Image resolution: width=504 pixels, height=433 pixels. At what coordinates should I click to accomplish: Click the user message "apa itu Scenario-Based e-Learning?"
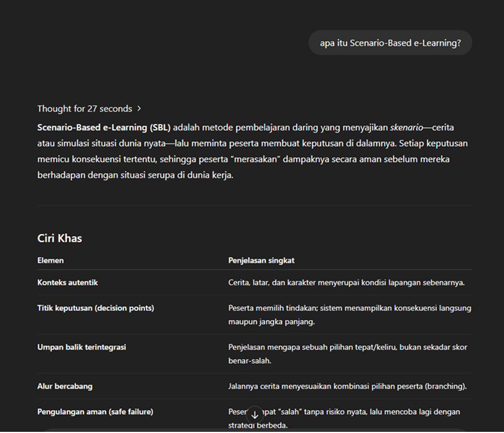pos(390,43)
